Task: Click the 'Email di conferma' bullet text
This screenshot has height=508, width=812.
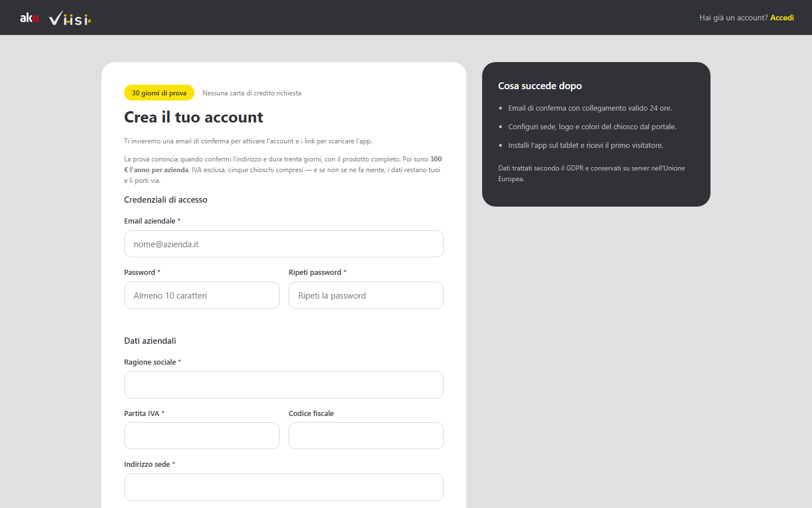Action: 590,108
